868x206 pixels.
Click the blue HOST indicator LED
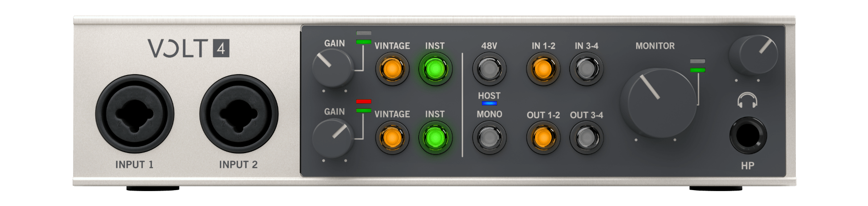pyautogui.click(x=489, y=103)
